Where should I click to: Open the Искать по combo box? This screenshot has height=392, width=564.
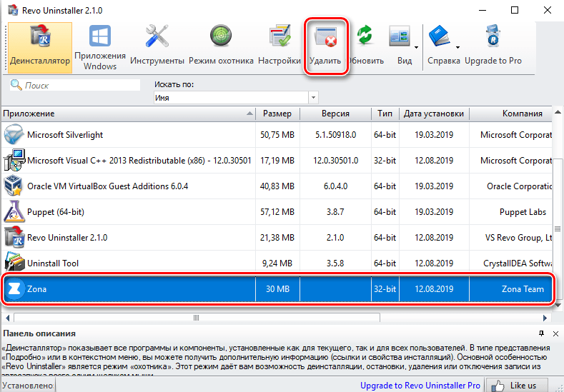pos(236,97)
